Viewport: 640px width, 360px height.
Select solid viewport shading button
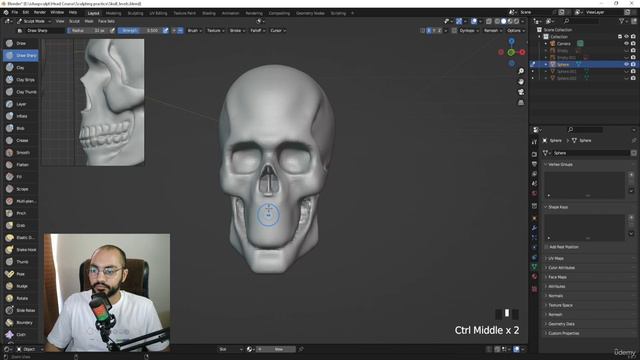503,21
